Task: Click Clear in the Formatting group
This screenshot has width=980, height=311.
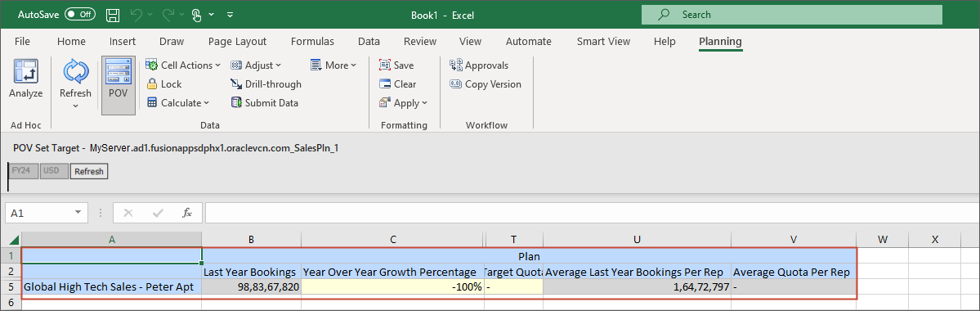Action: click(397, 83)
